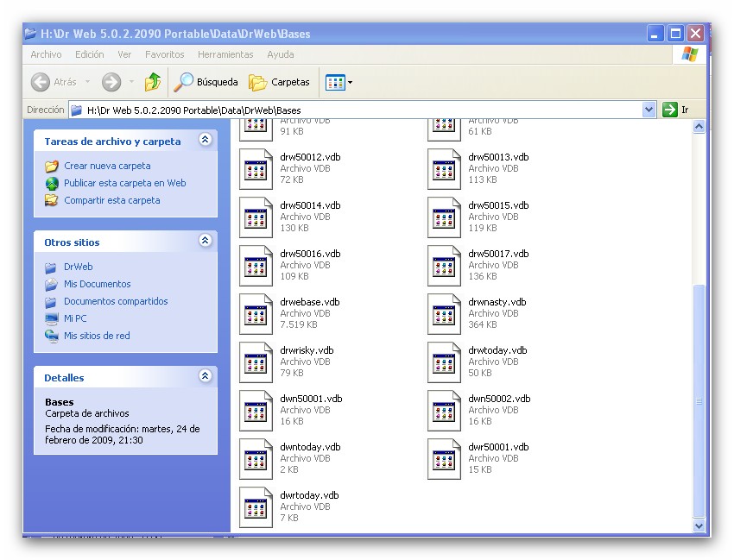This screenshot has height=560, width=734.
Task: Click the Atrás back arrow icon
Action: point(41,82)
